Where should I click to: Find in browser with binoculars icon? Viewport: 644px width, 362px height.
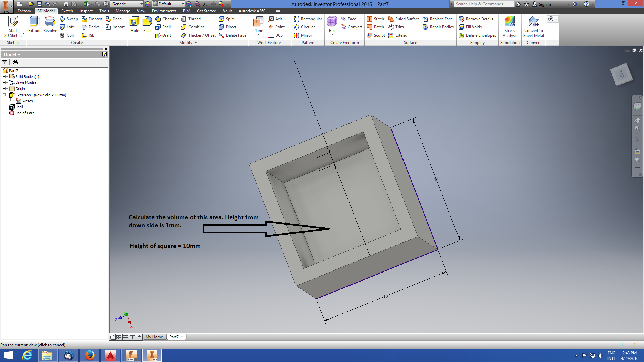(x=15, y=62)
